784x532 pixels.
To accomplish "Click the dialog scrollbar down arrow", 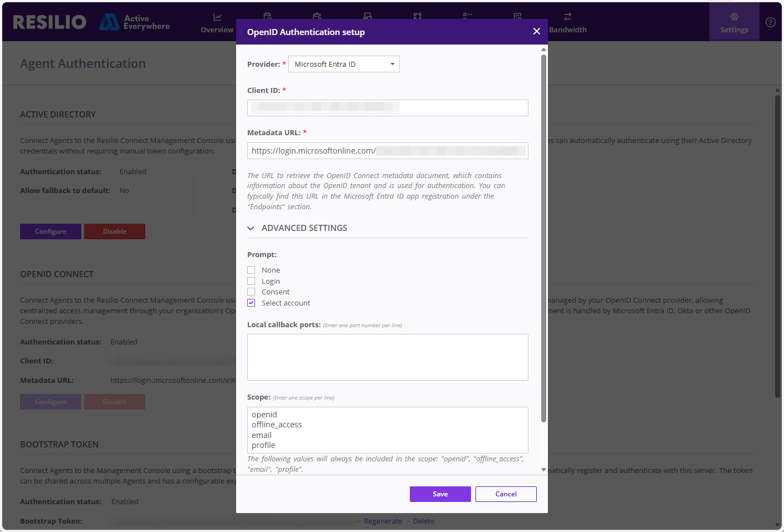I will click(x=543, y=470).
